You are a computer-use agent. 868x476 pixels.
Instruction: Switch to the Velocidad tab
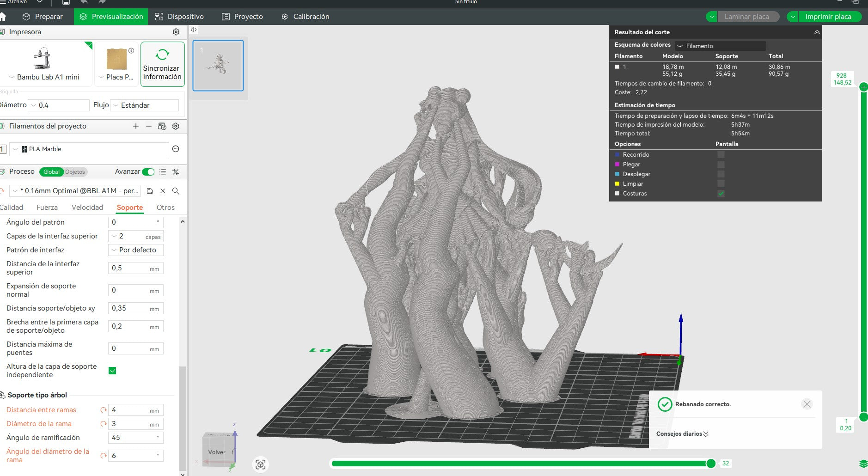[87, 207]
